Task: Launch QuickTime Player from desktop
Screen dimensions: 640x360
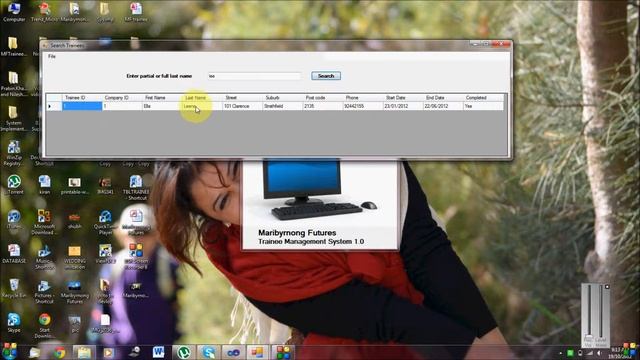Action: click(105, 222)
